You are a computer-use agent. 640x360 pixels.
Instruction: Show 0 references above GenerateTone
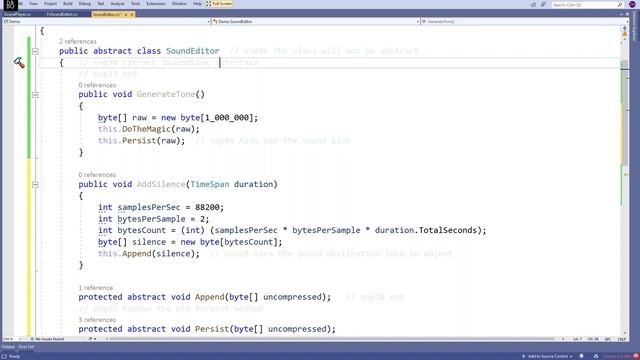pos(97,85)
